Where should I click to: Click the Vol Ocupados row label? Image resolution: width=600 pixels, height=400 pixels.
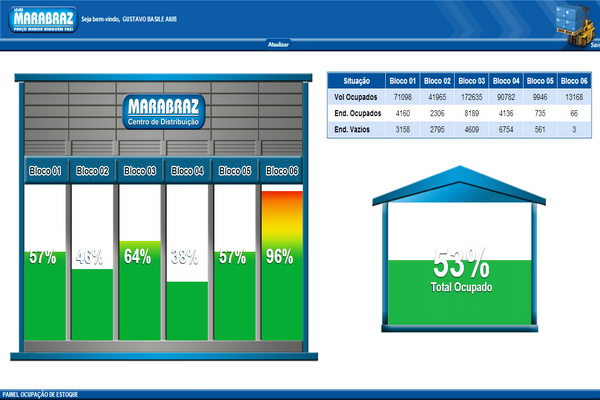[355, 97]
